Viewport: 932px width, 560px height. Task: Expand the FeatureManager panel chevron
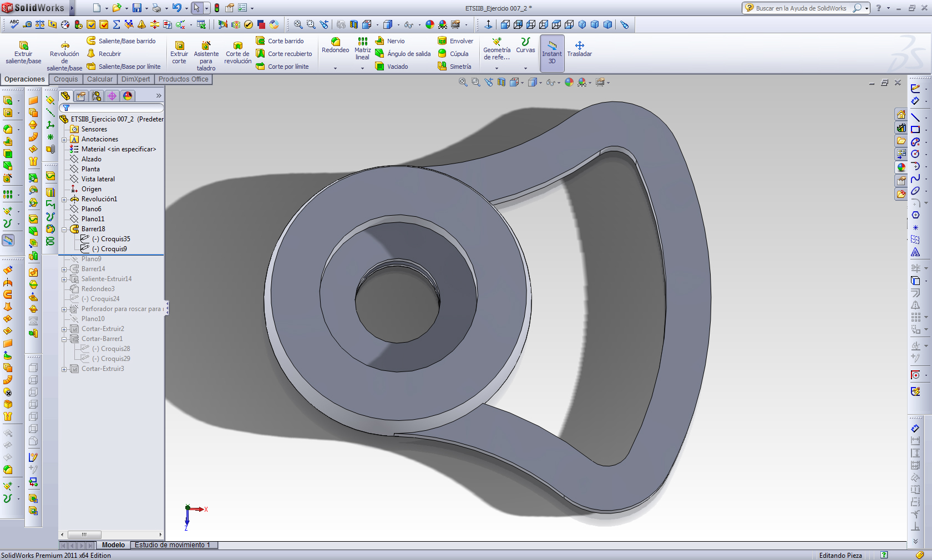[x=159, y=96]
